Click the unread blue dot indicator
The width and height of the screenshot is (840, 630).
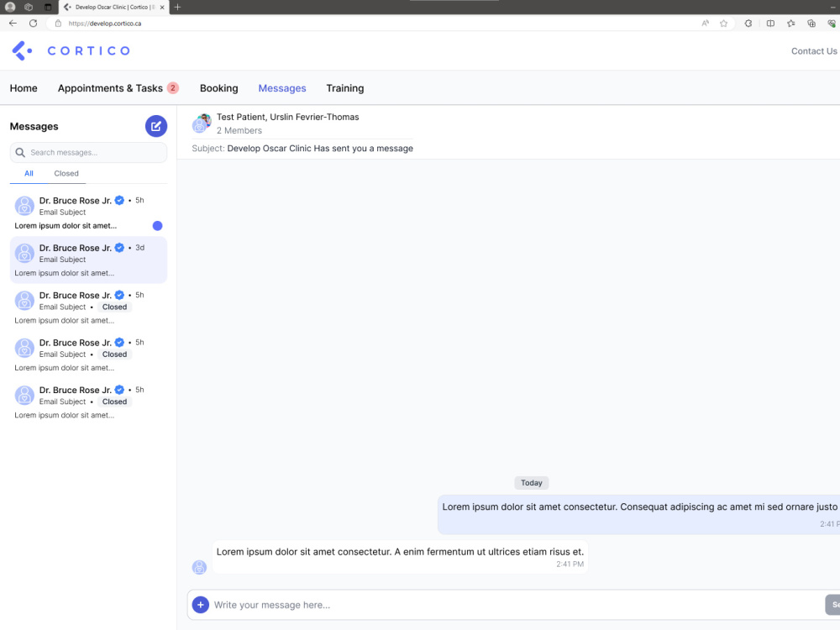158,225
